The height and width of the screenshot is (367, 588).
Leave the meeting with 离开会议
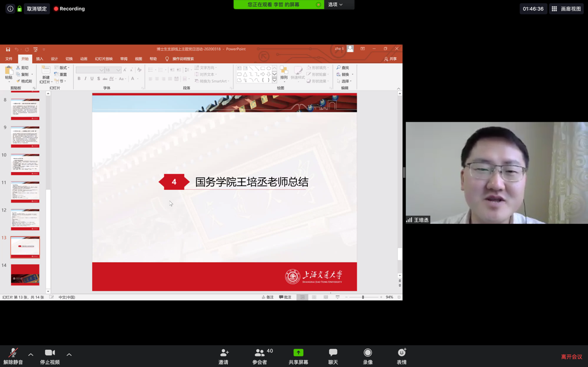tap(571, 357)
